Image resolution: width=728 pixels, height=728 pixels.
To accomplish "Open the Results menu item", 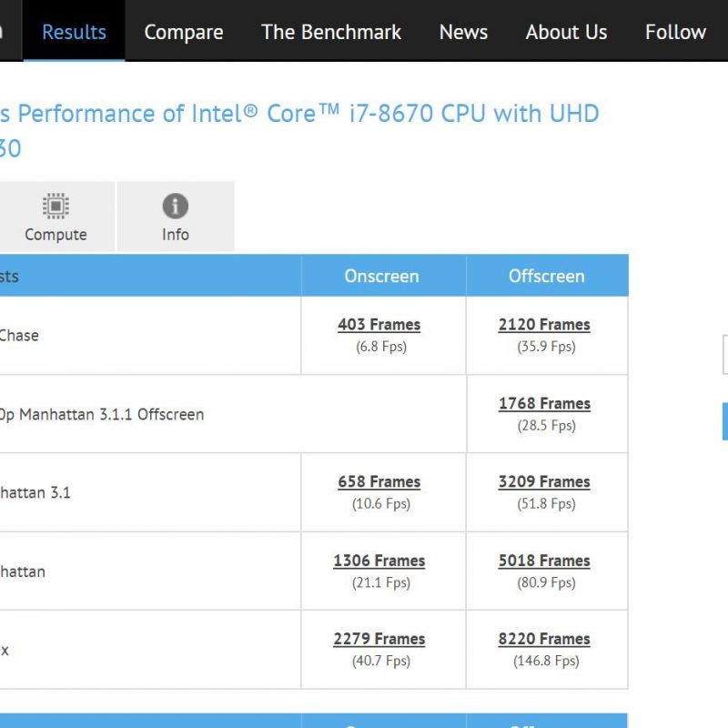I will (x=74, y=32).
